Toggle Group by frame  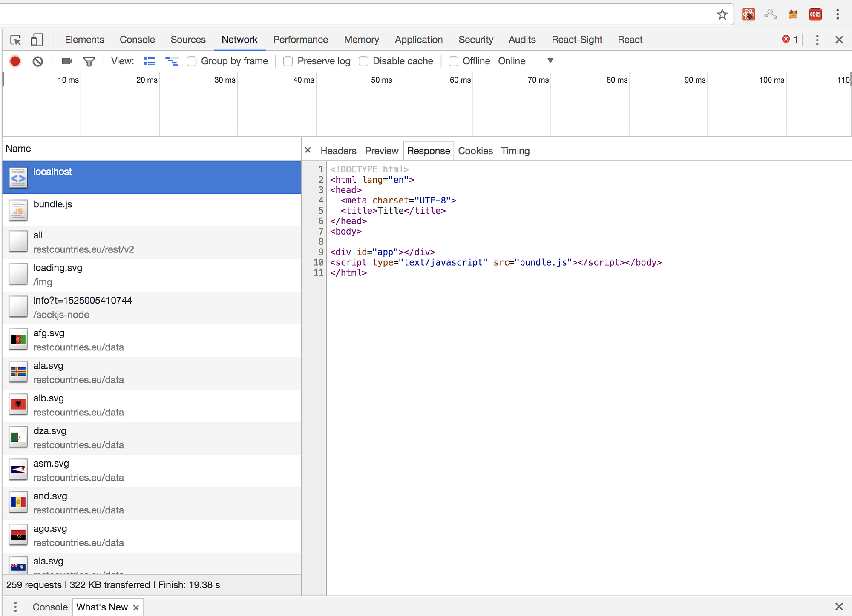coord(192,61)
